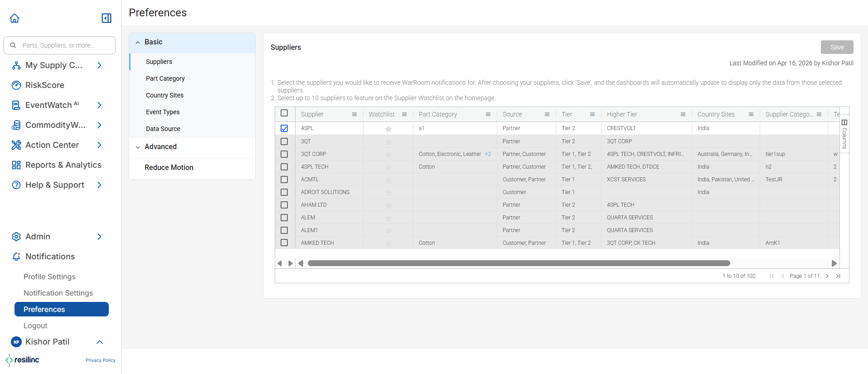Open Notification Settings
The width and height of the screenshot is (868, 374).
tap(58, 293)
